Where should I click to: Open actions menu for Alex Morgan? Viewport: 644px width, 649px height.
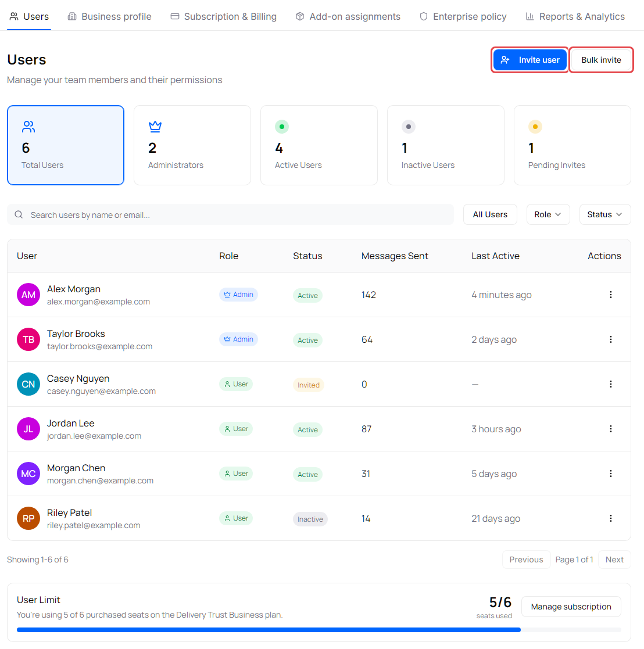[610, 295]
